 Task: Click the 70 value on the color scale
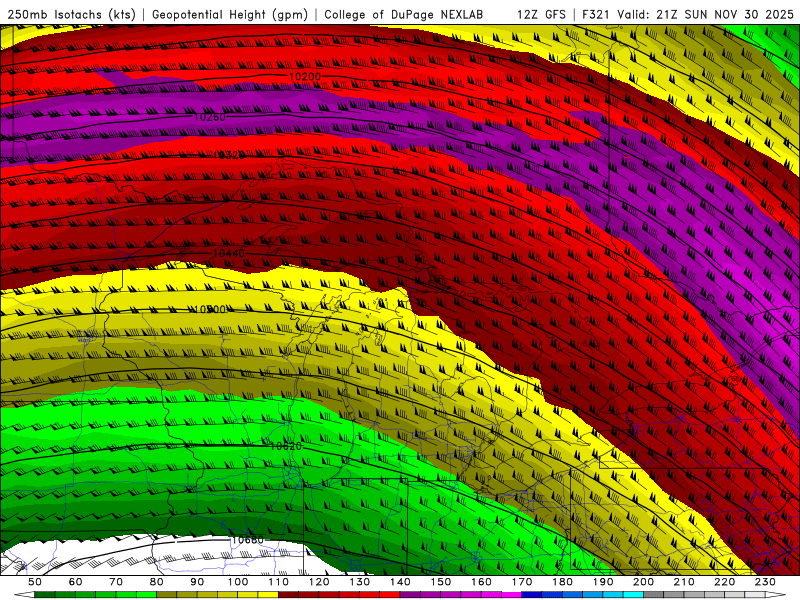point(116,582)
